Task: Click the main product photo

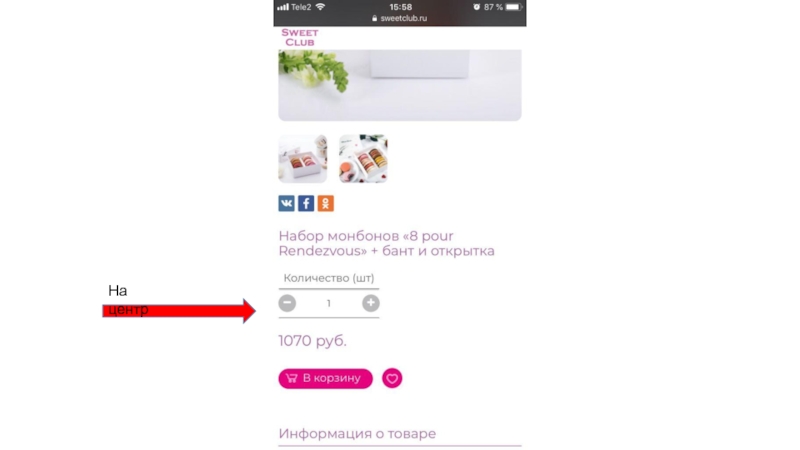Action: pyautogui.click(x=400, y=85)
